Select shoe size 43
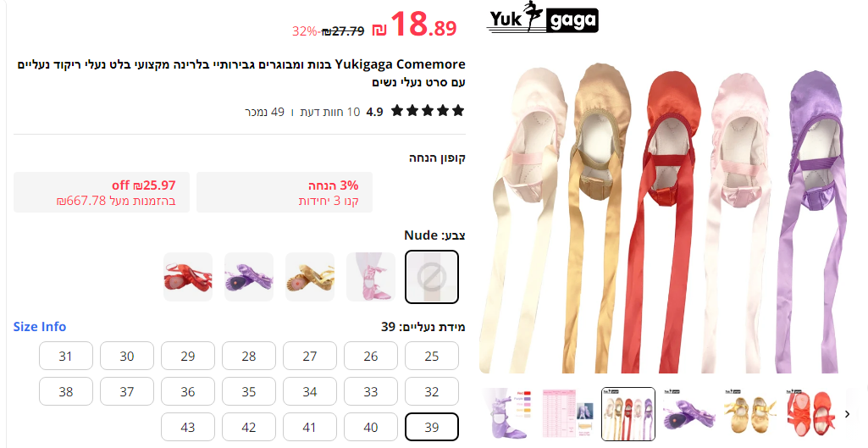This screenshot has width=868, height=448. coord(188,427)
